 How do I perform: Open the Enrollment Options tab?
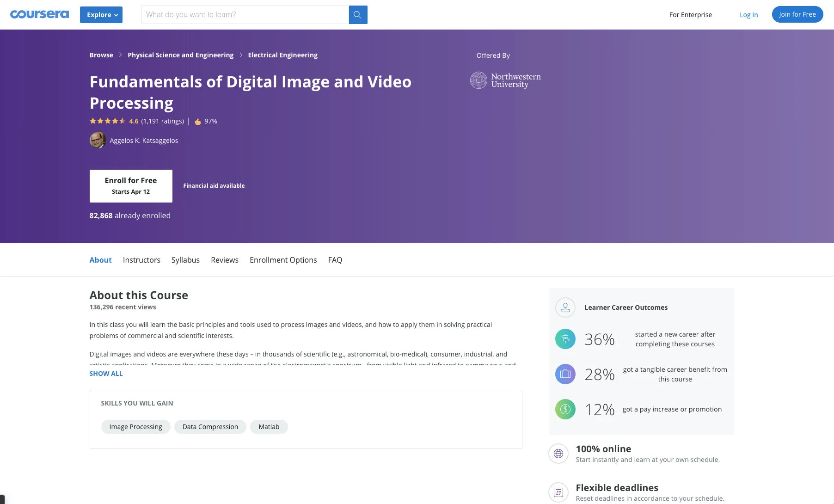(283, 260)
